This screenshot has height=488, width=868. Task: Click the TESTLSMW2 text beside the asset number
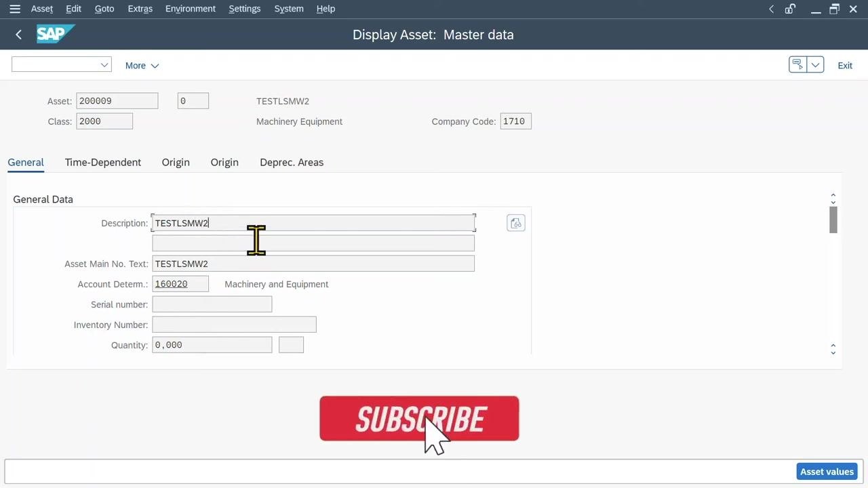tap(283, 101)
